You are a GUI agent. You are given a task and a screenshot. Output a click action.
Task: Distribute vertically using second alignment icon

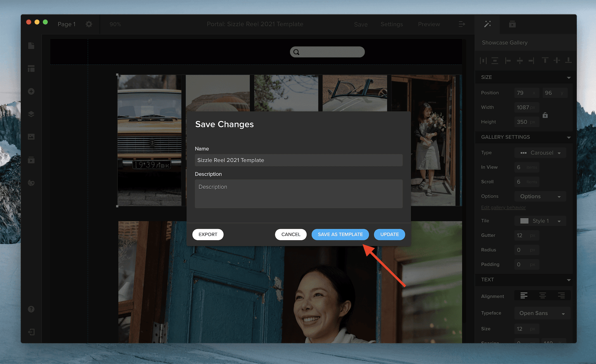coord(495,60)
